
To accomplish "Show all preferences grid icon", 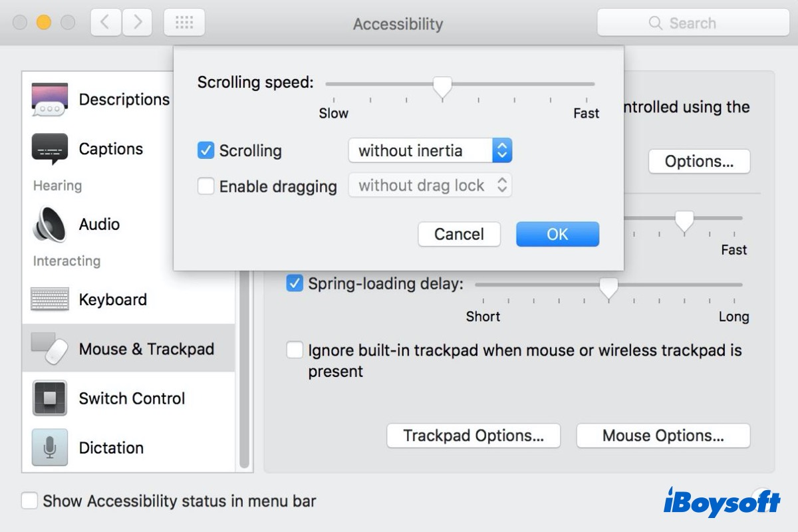I will [184, 23].
